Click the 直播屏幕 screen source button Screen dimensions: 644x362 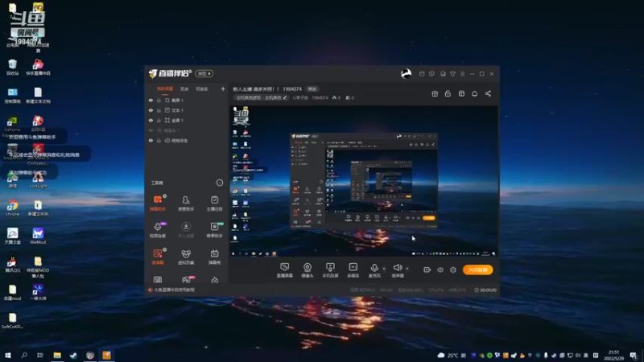285,270
